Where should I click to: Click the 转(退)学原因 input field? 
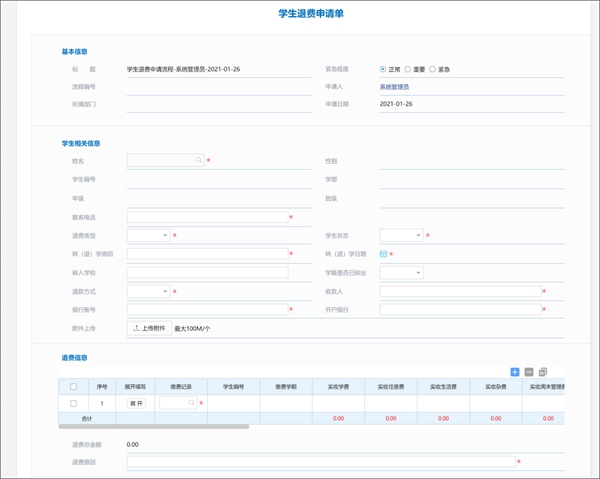point(207,254)
